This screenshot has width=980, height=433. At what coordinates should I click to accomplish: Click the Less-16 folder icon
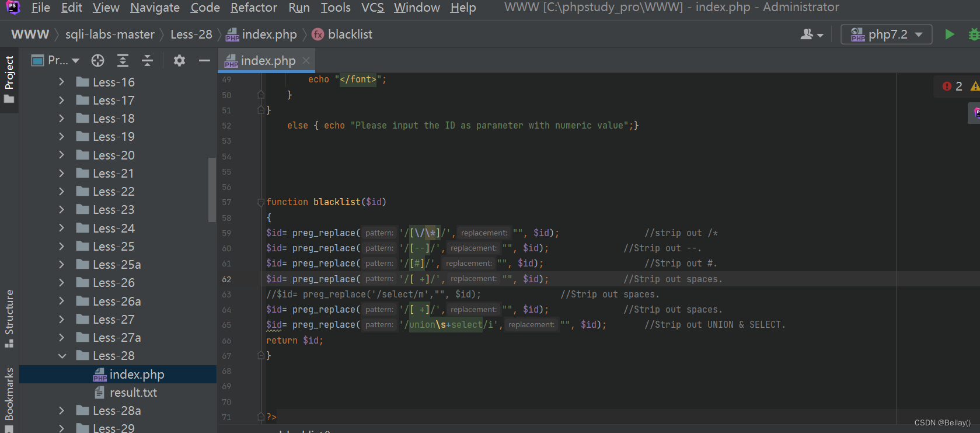click(83, 82)
